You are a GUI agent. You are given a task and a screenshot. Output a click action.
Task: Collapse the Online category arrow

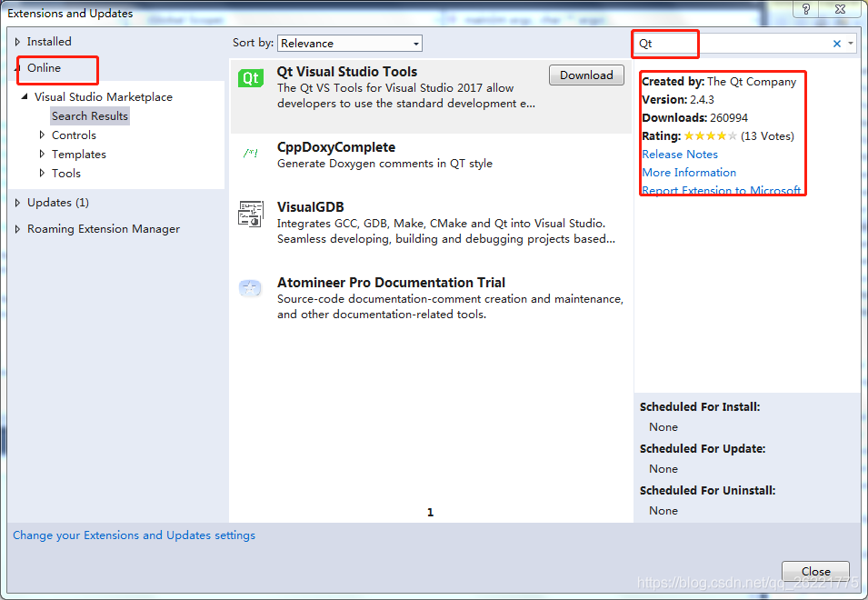17,68
